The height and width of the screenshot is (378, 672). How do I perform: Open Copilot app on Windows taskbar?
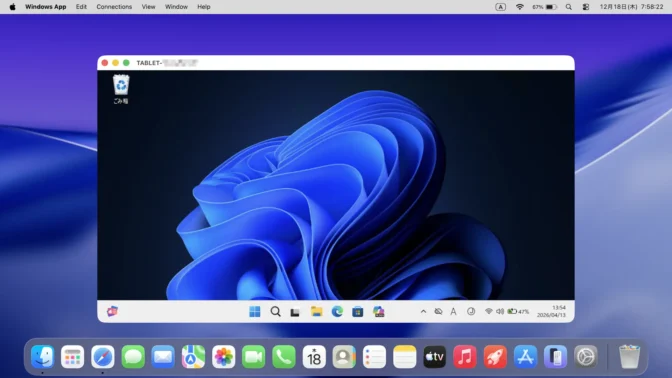[x=378, y=312]
